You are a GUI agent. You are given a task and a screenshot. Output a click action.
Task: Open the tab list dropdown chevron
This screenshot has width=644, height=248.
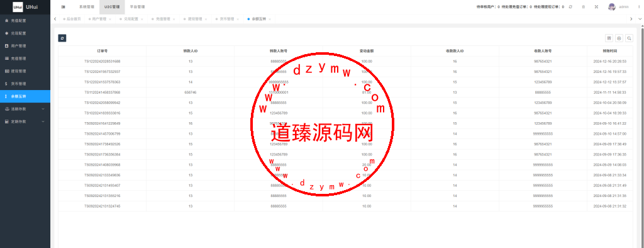[640, 20]
